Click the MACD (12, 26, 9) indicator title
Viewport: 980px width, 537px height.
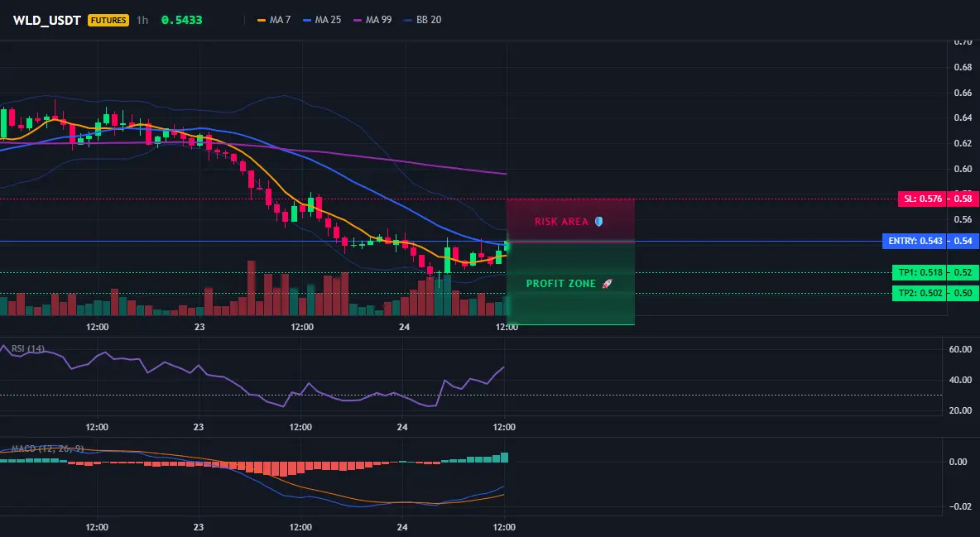pyautogui.click(x=47, y=448)
